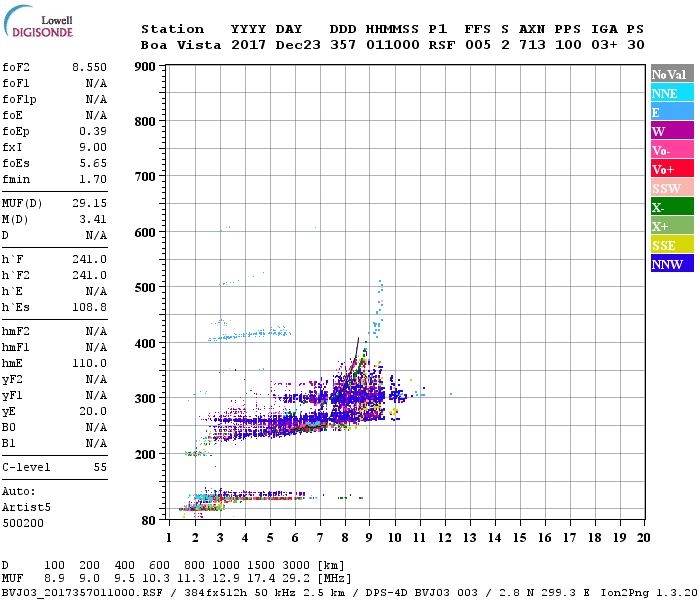Select the NoVal gray legend swatch
This screenshot has height=600, width=700.
(672, 74)
